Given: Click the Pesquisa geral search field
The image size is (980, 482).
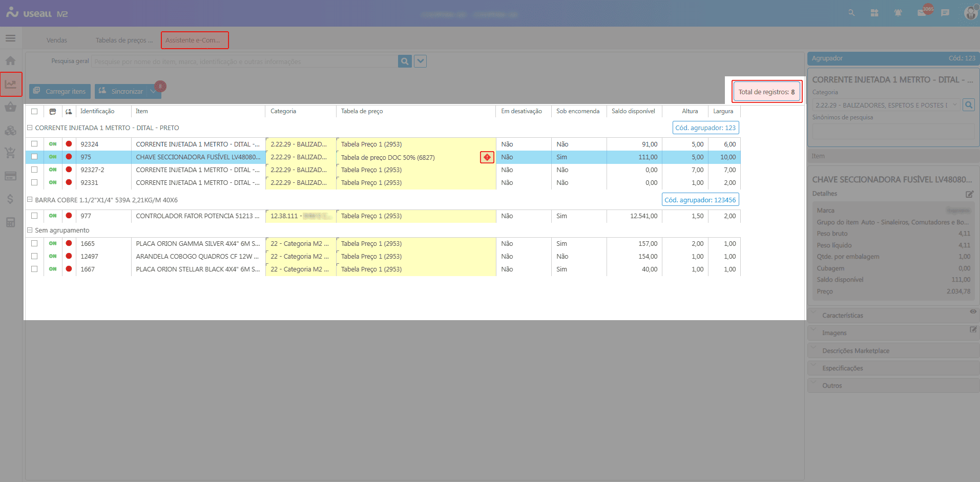Looking at the screenshot, I should [x=245, y=61].
